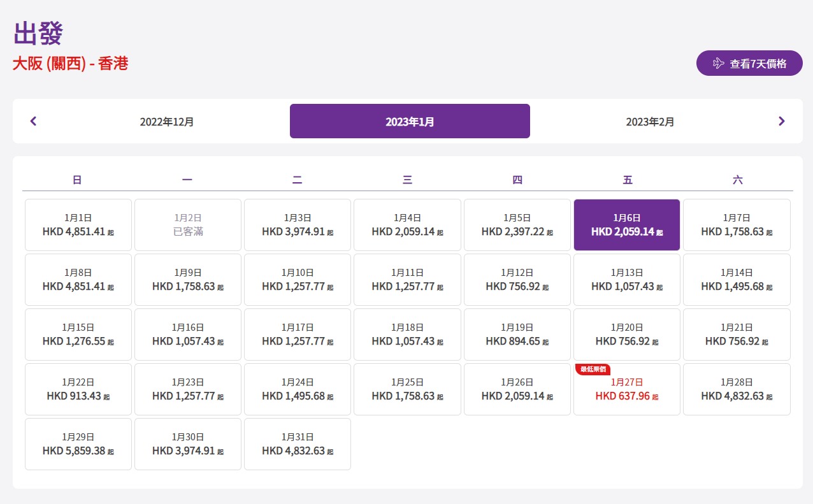The width and height of the screenshot is (813, 504).
Task: Choose 1月6日 departure date
Action: (627, 225)
